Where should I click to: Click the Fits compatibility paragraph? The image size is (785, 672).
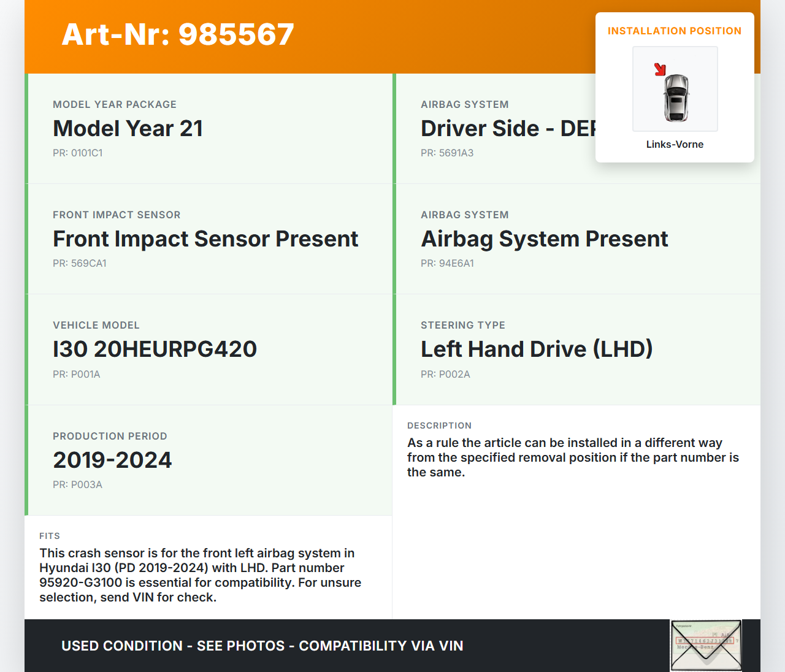(x=200, y=575)
